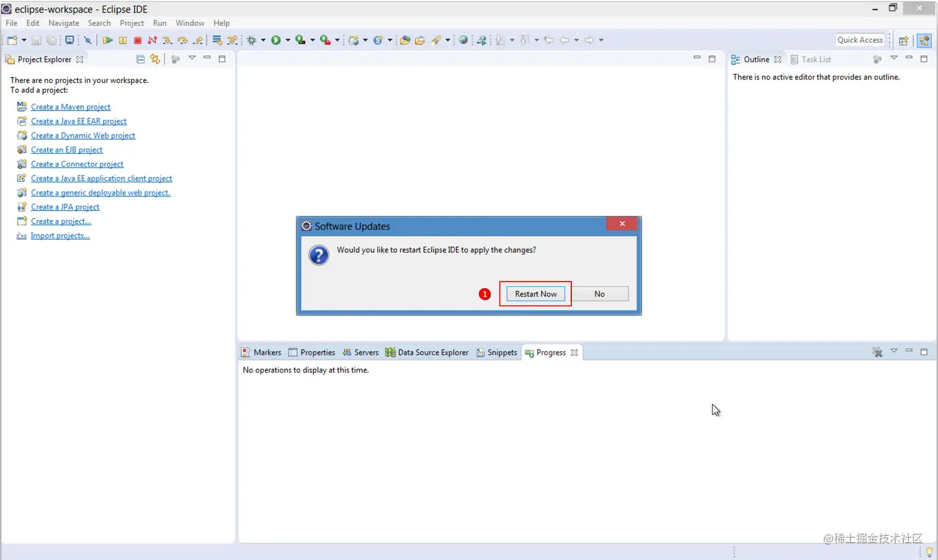Open the File menu
The height and width of the screenshot is (560, 938).
[12, 23]
